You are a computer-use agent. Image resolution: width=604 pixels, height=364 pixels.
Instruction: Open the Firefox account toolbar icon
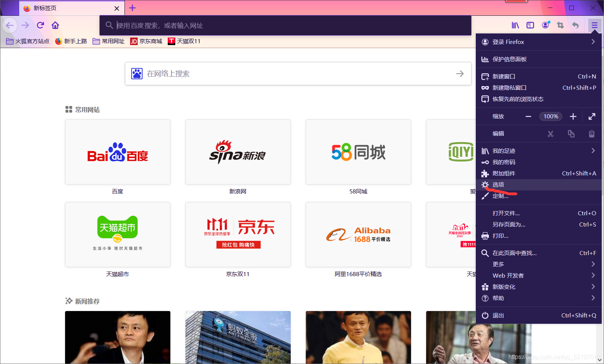tap(546, 25)
